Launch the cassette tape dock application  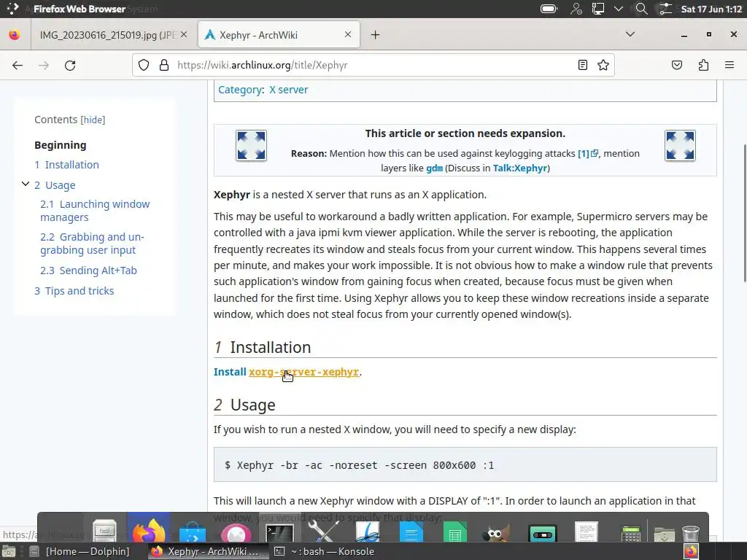[543, 533]
